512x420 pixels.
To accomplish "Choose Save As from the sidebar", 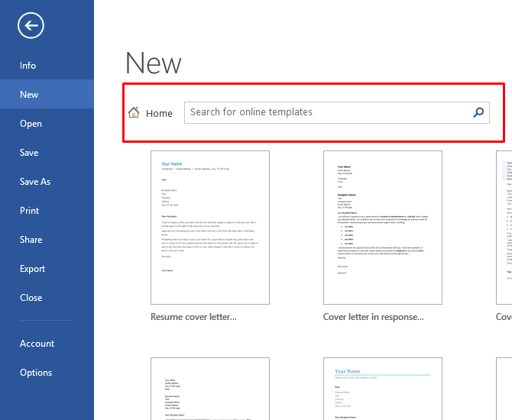I will tap(35, 182).
